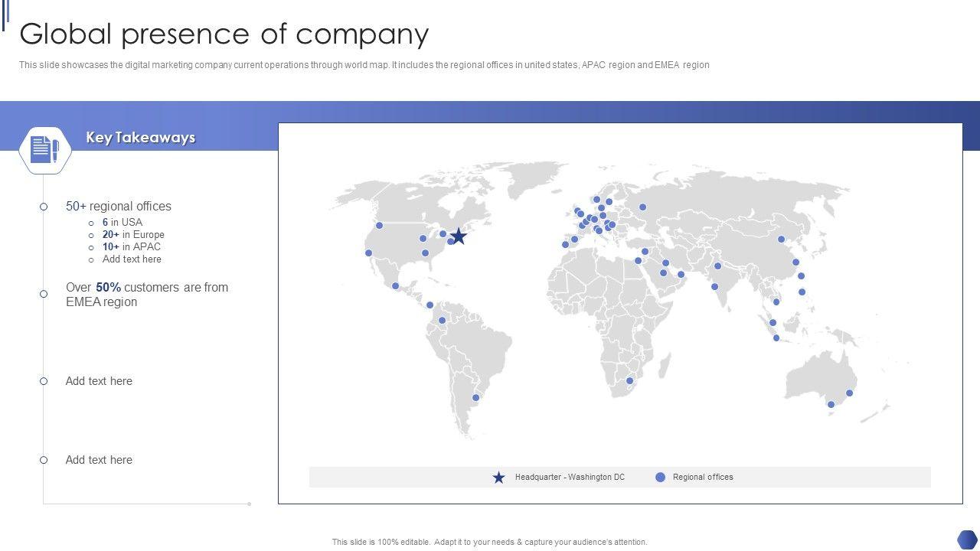The image size is (980, 551).
Task: Click the southernmost office dot in South America
Action: 475,398
